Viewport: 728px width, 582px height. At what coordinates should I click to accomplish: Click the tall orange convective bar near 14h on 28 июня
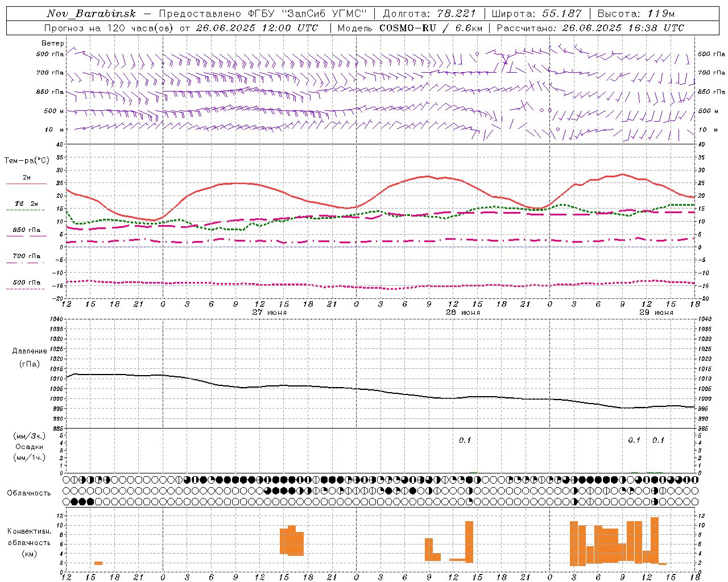click(469, 542)
